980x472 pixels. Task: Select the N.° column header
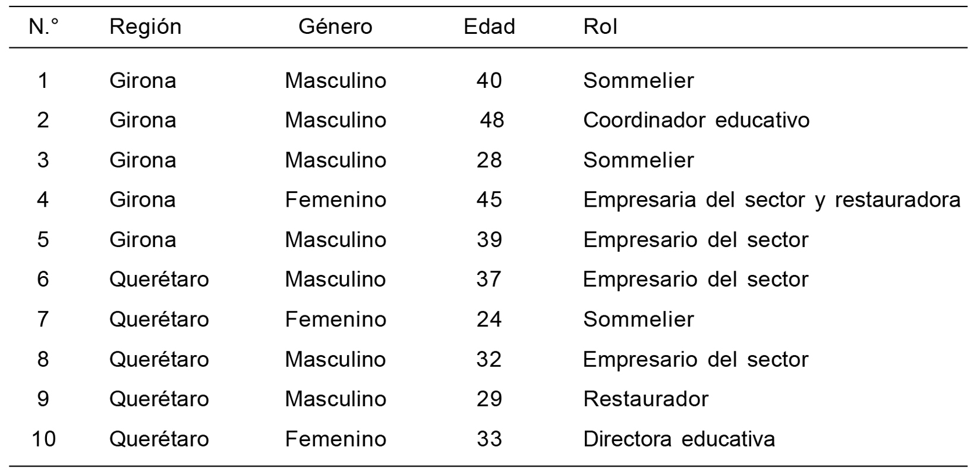coord(43,27)
